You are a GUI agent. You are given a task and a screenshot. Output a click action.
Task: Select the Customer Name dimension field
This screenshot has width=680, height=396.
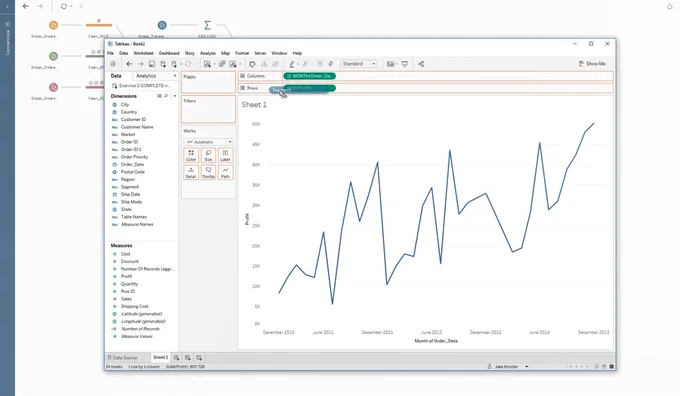tap(137, 127)
